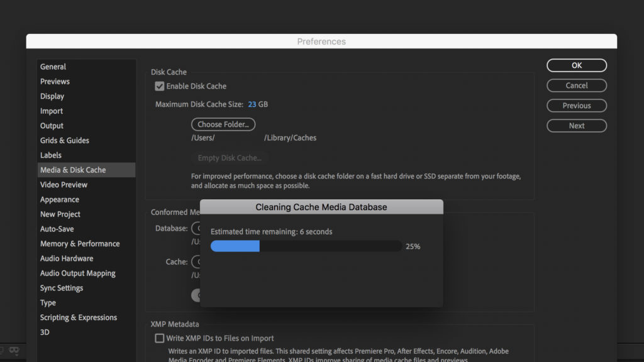This screenshot has width=644, height=362.
Task: Open the Auto-Save preferences
Action: pyautogui.click(x=57, y=229)
